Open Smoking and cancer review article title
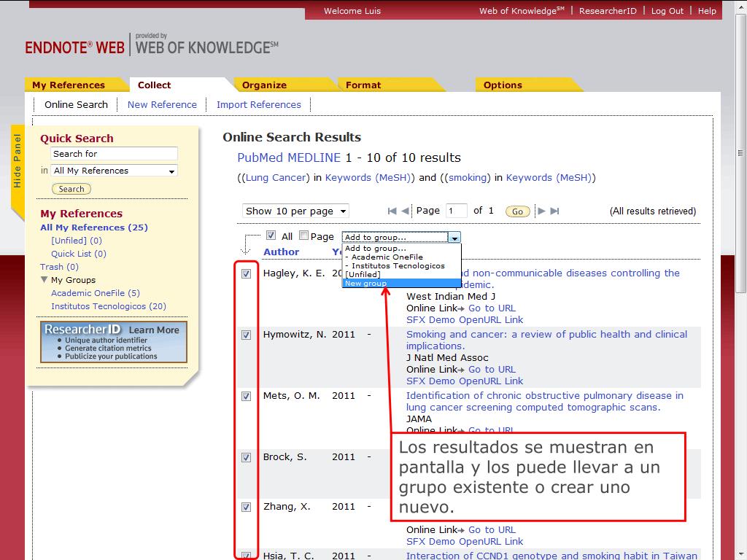Screen dimensions: 747x560 (x=546, y=340)
